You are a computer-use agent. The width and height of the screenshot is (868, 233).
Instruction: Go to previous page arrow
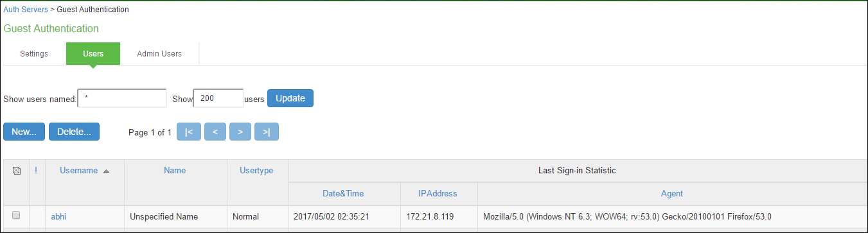coord(215,132)
